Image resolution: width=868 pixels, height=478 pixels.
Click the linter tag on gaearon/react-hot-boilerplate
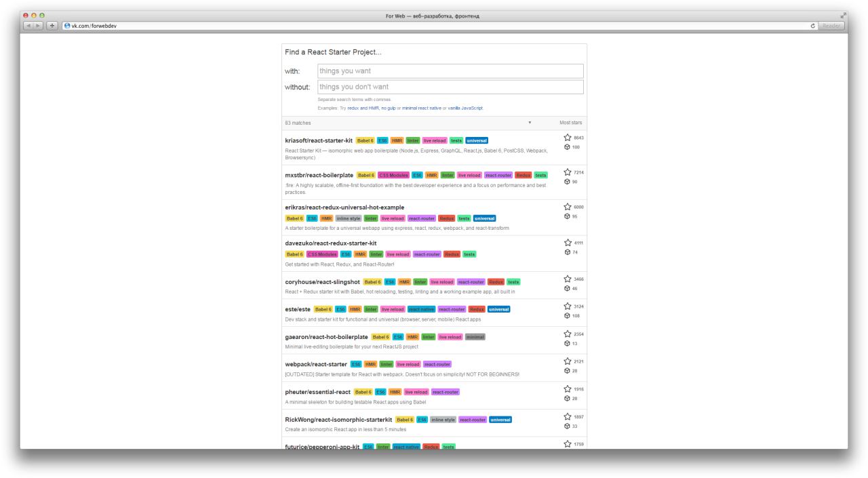pyautogui.click(x=428, y=337)
